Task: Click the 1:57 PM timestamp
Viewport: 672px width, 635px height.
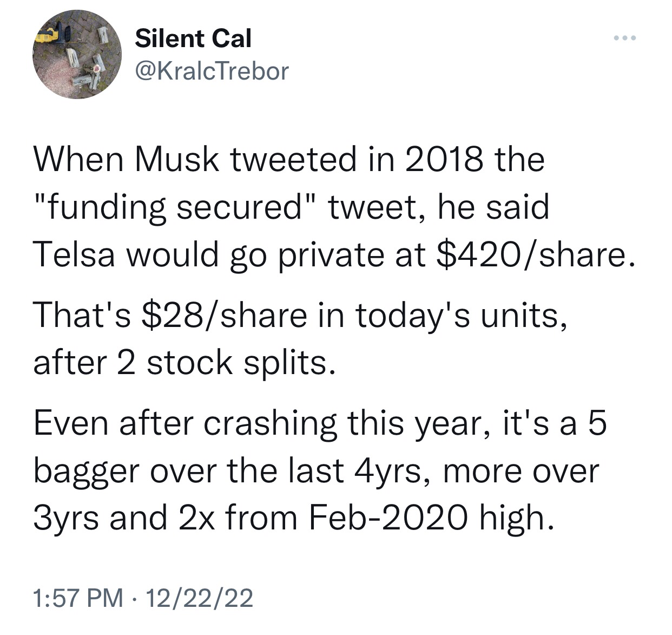Action: pyautogui.click(x=78, y=598)
